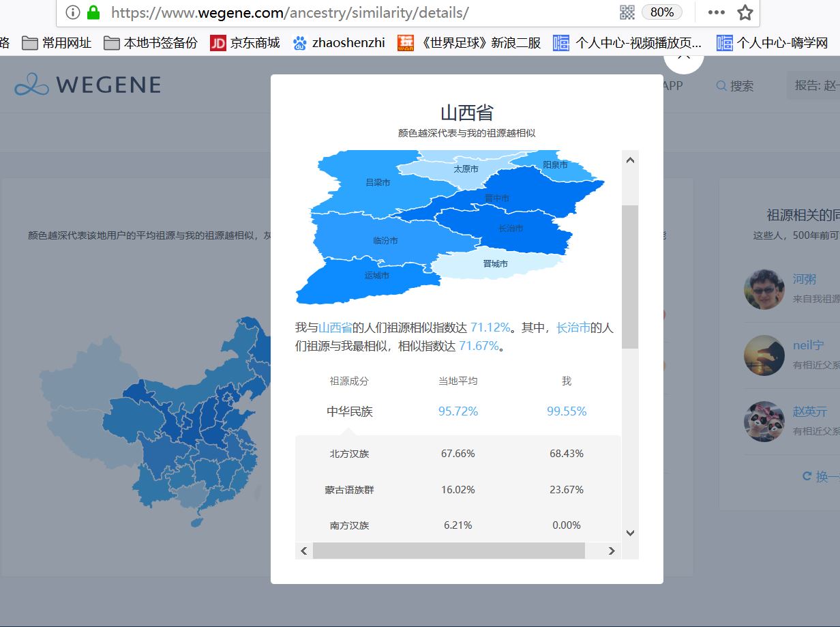Collapse the 中华民族 ancestry row
This screenshot has width=840, height=627.
(x=349, y=411)
